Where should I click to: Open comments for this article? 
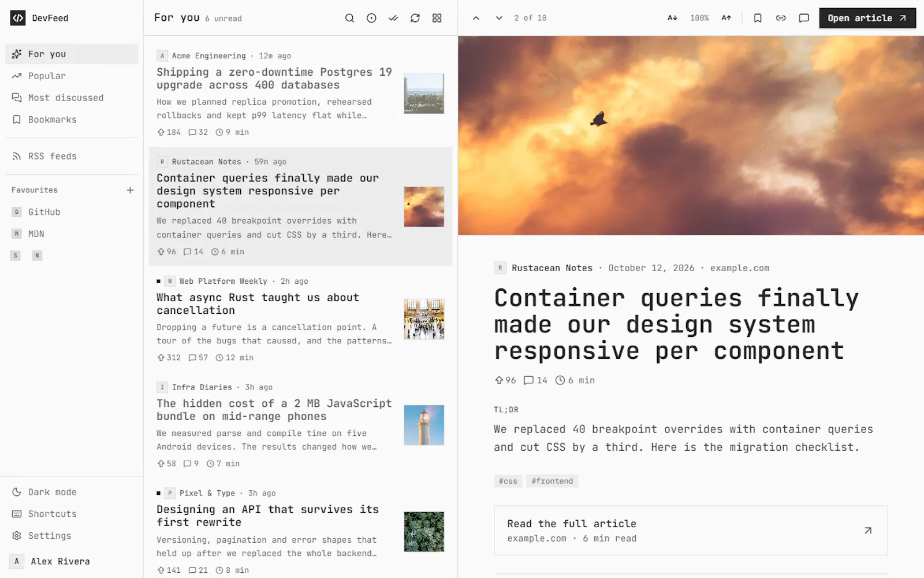(x=804, y=18)
